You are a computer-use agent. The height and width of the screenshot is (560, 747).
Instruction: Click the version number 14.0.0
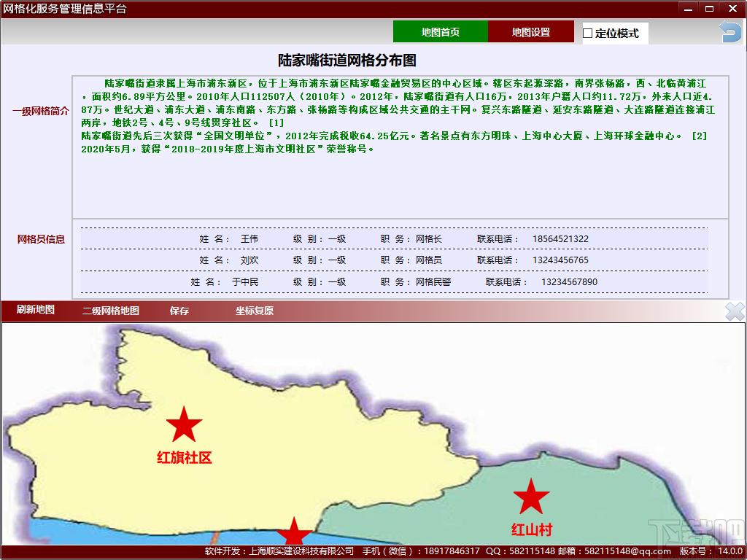tap(730, 551)
